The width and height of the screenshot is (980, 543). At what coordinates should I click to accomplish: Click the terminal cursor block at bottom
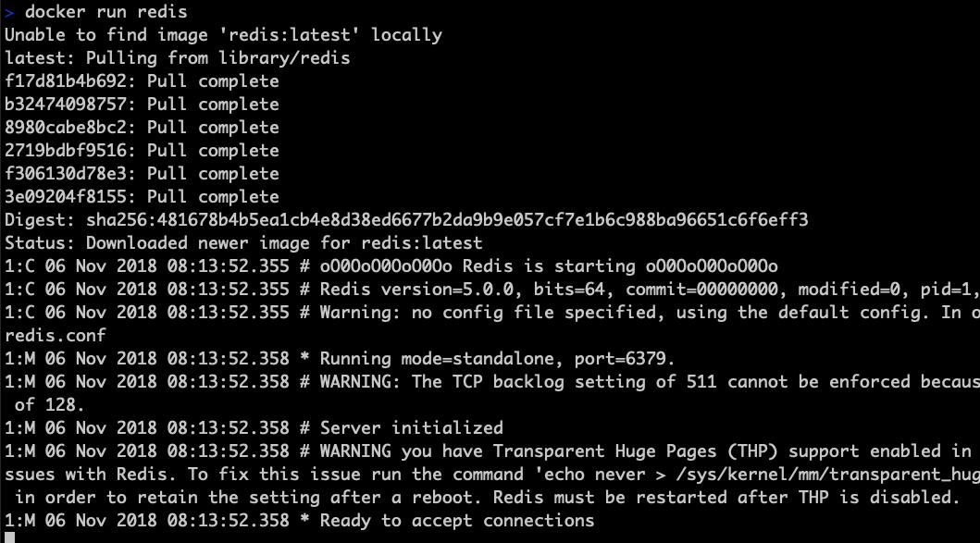[9, 537]
